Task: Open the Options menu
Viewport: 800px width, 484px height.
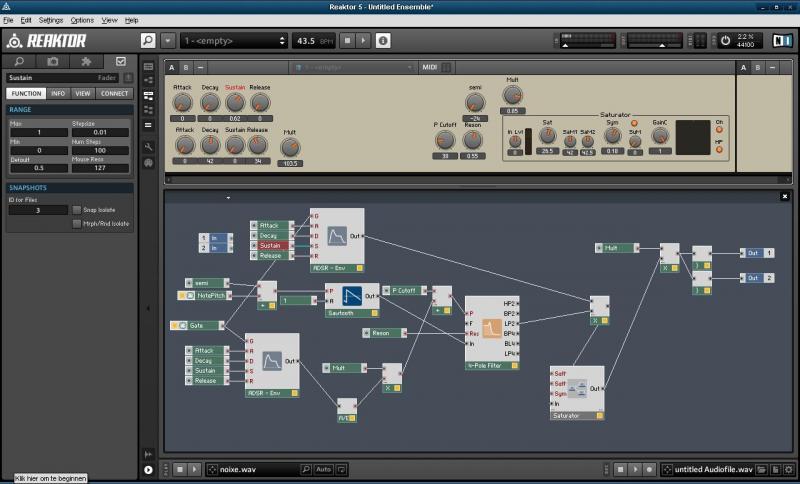Action: coord(82,20)
